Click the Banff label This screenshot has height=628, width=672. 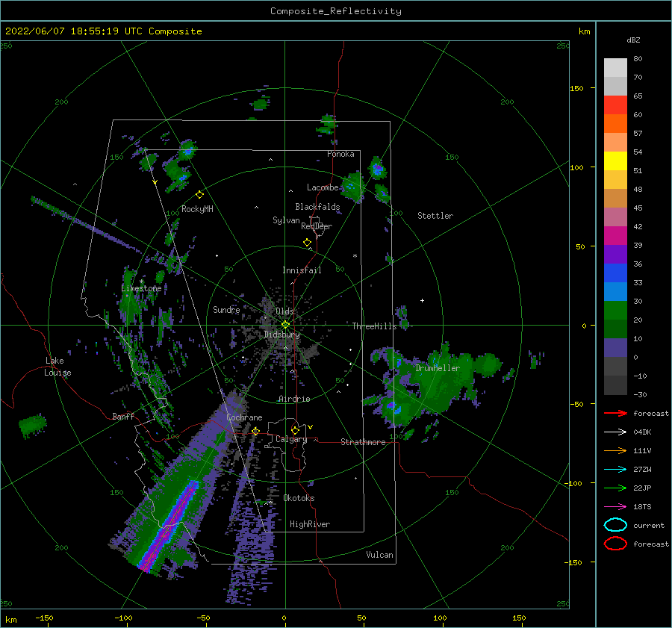[x=123, y=416]
